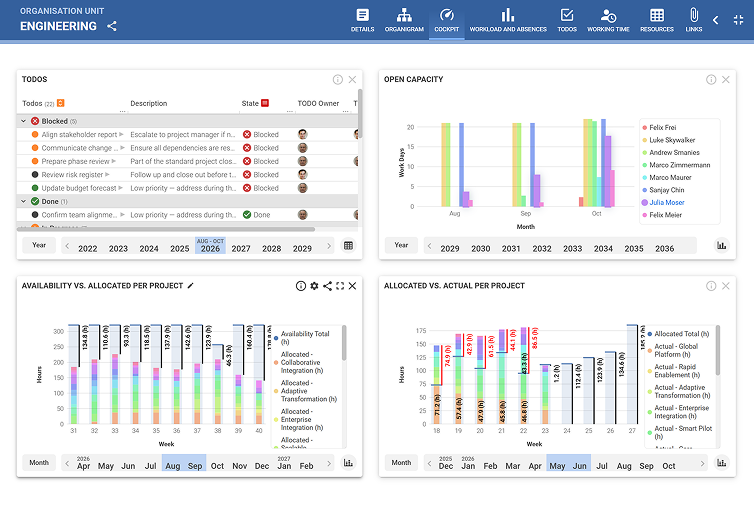Toggle Sanjay Chin legend entry
Screen dimensions: 754x510
point(663,190)
